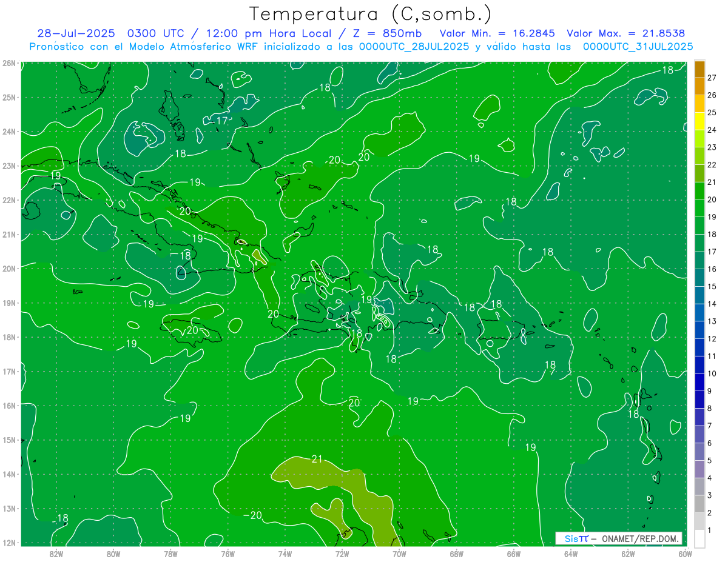The height and width of the screenshot is (562, 728).
Task: Click the '62W' longitude axis label
Action: pos(628,553)
